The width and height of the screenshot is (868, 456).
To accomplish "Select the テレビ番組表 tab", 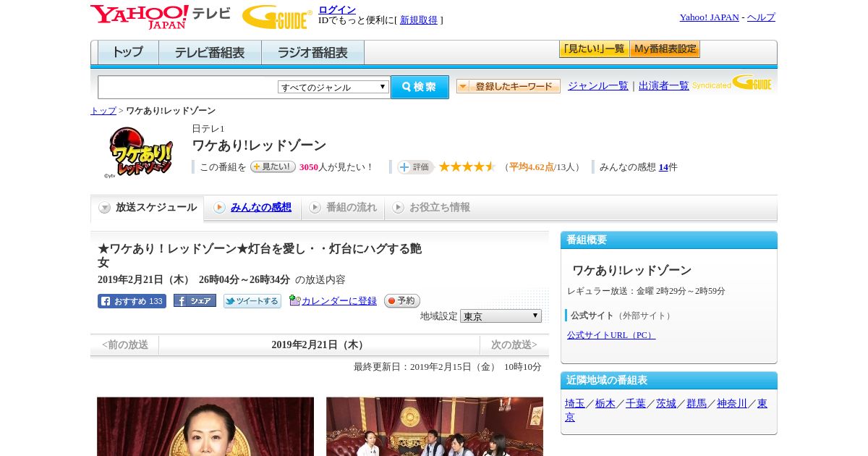I will coord(210,53).
